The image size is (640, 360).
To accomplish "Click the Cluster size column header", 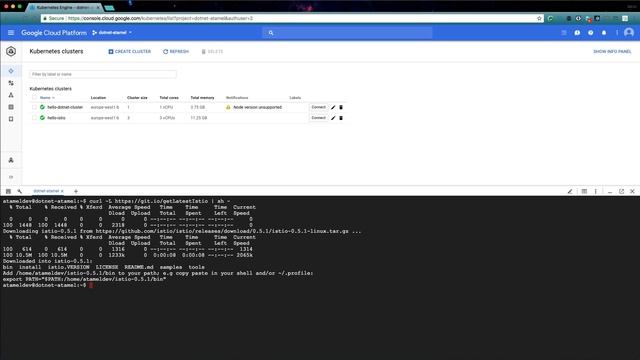I will coord(137,98).
